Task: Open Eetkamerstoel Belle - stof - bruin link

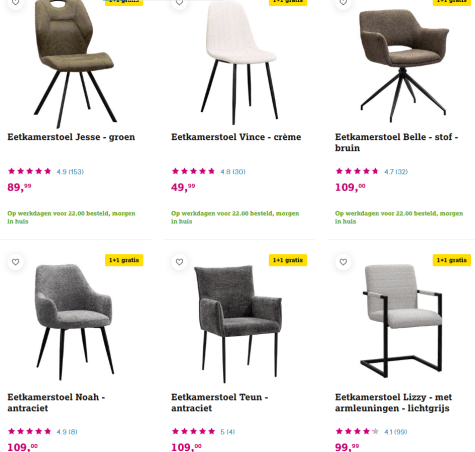Action: point(397,142)
